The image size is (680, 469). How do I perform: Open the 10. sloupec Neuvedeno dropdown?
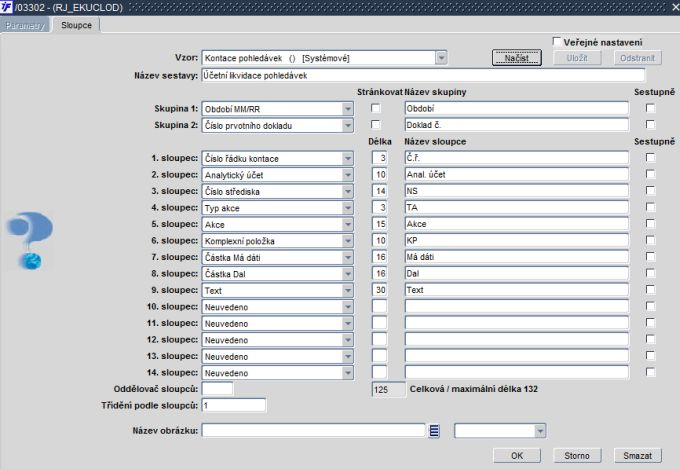(348, 307)
